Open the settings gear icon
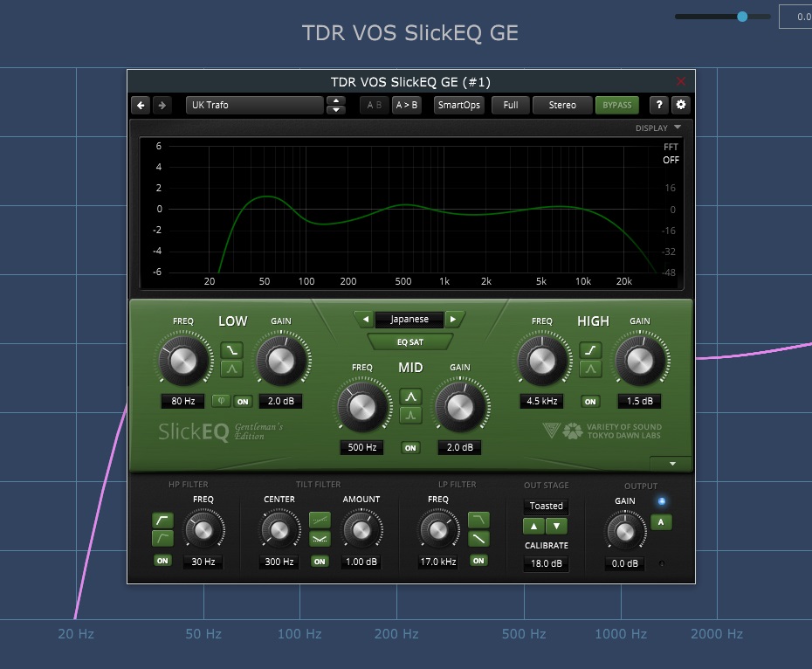This screenshot has width=812, height=669. [x=681, y=105]
